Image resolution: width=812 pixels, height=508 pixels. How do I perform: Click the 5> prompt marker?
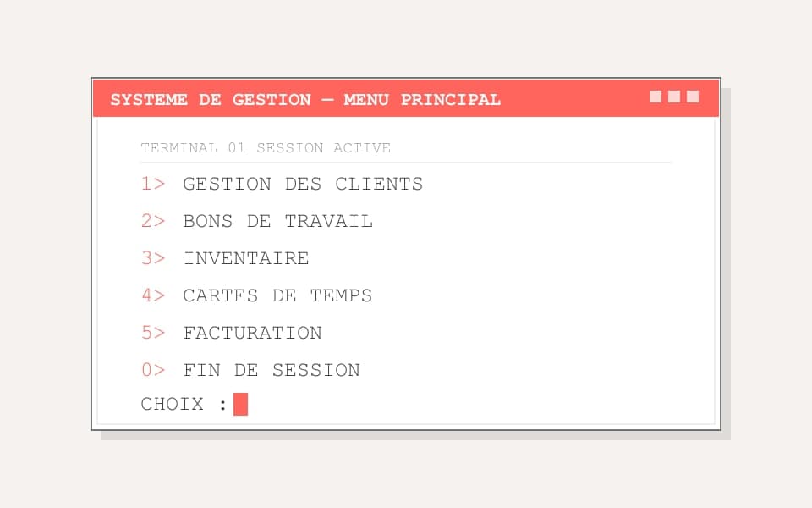pos(153,333)
